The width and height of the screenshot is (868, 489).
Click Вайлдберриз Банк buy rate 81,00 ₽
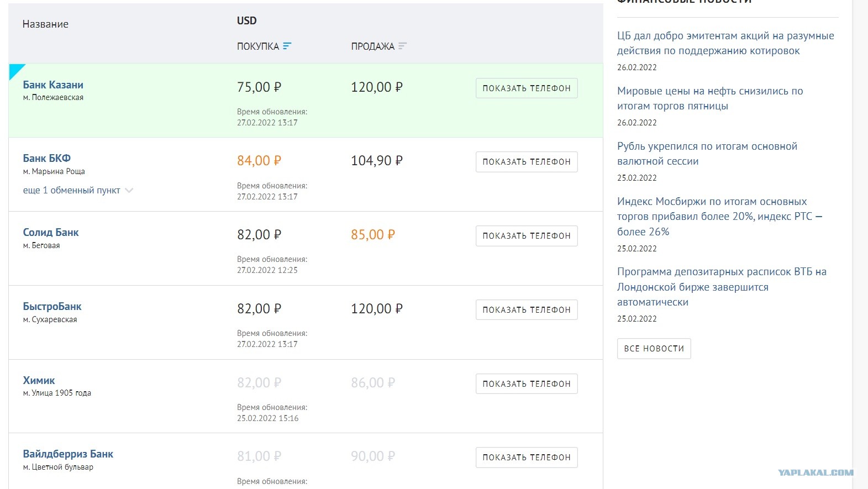tap(259, 456)
